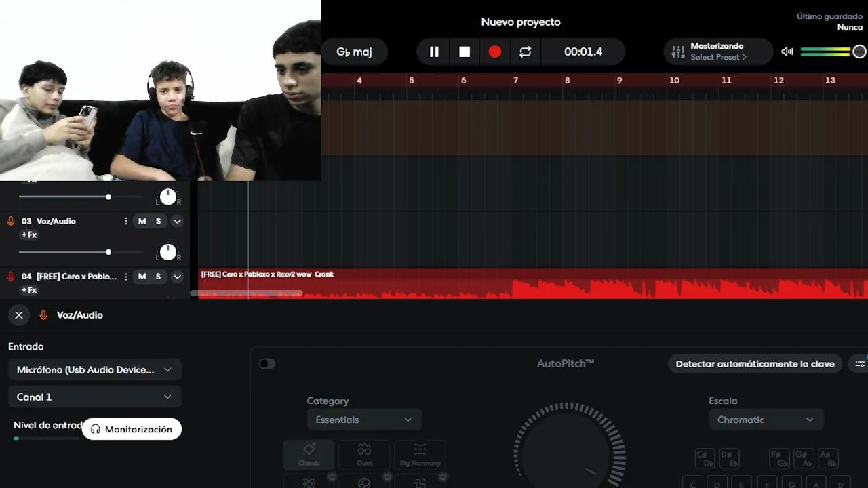Click Detectar automáticamente la clave
This screenshot has height=488, width=868.
pyautogui.click(x=755, y=364)
